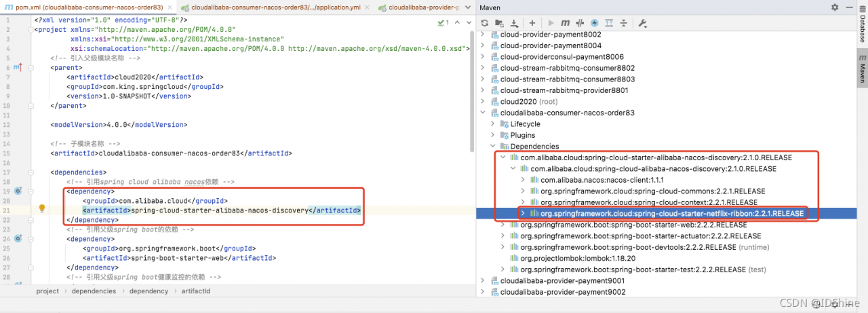The height and width of the screenshot is (313, 868).
Task: Expand cloud-provider-payment8002 module
Action: pyautogui.click(x=483, y=34)
